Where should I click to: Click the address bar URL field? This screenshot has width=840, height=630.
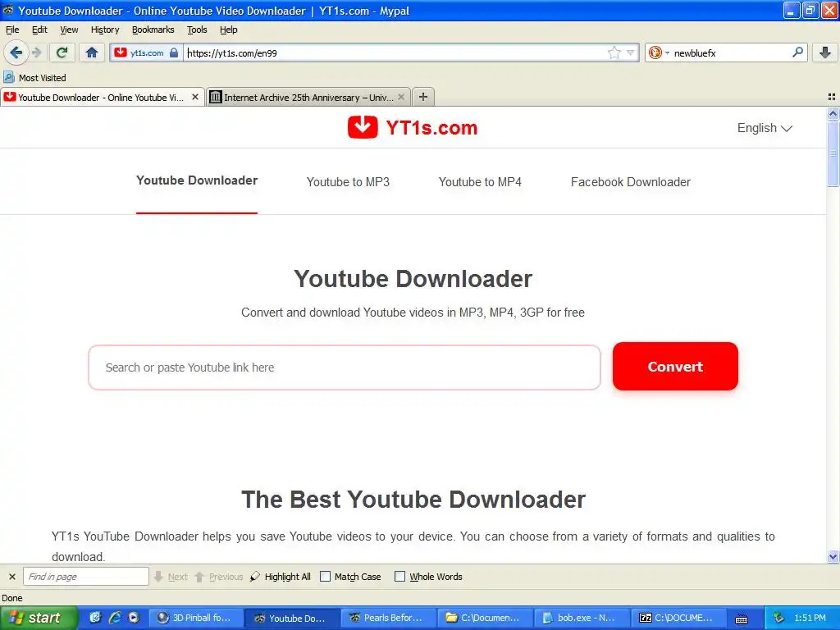tap(396, 52)
